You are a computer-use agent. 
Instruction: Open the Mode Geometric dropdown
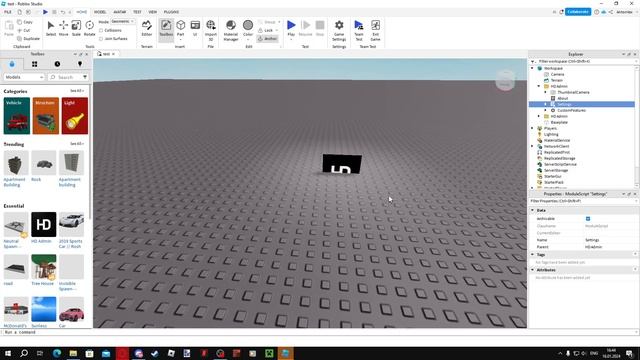tap(123, 21)
